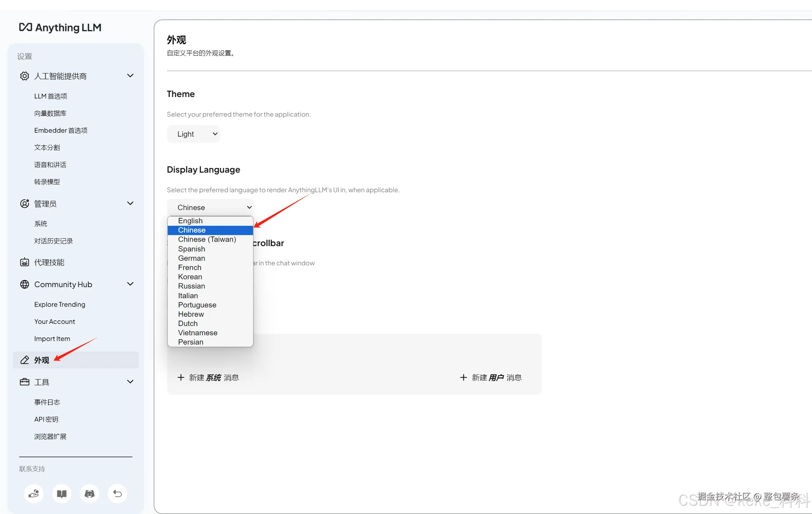The height and width of the screenshot is (514, 812).
Task: Select English from language list
Action: tap(190, 221)
